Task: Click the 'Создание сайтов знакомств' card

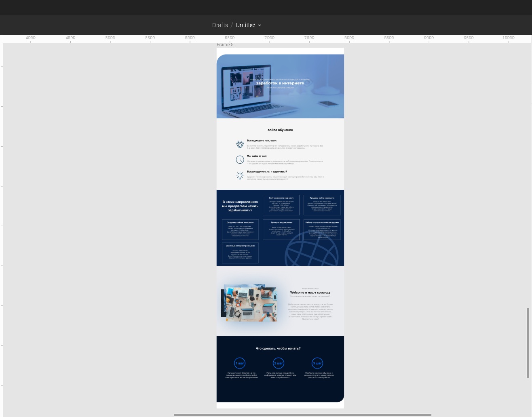Action: (x=240, y=230)
